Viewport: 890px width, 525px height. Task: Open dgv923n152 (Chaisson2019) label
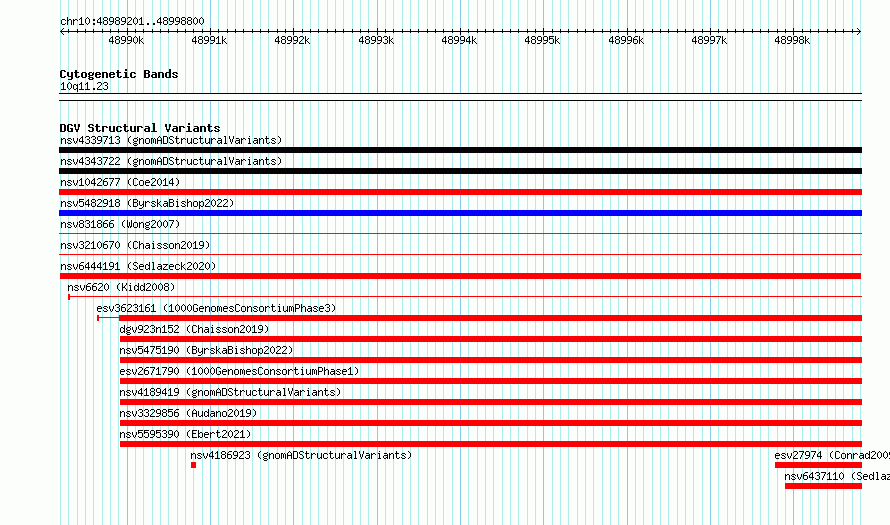click(194, 329)
